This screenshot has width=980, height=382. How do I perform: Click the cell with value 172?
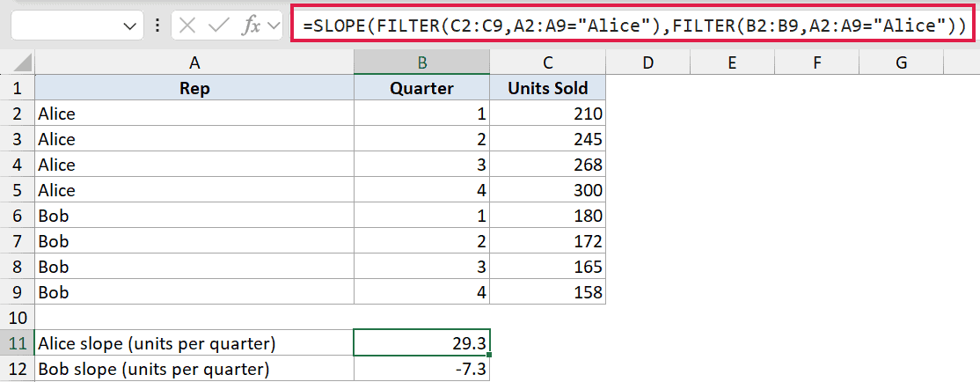tap(547, 240)
